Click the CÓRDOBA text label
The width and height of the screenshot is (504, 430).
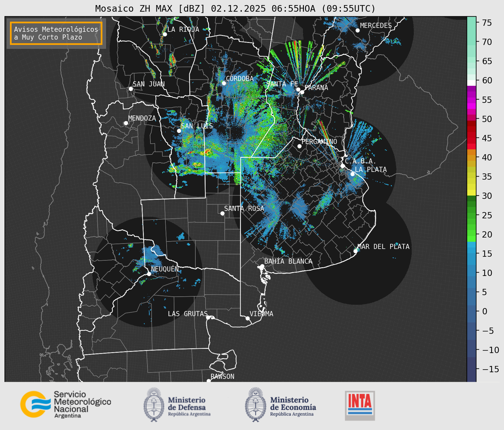point(240,78)
